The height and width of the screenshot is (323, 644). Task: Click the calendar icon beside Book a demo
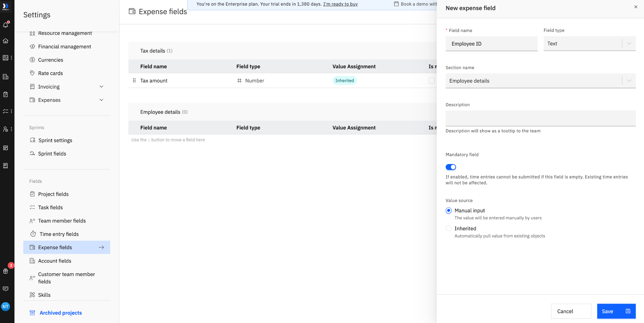point(396,4)
